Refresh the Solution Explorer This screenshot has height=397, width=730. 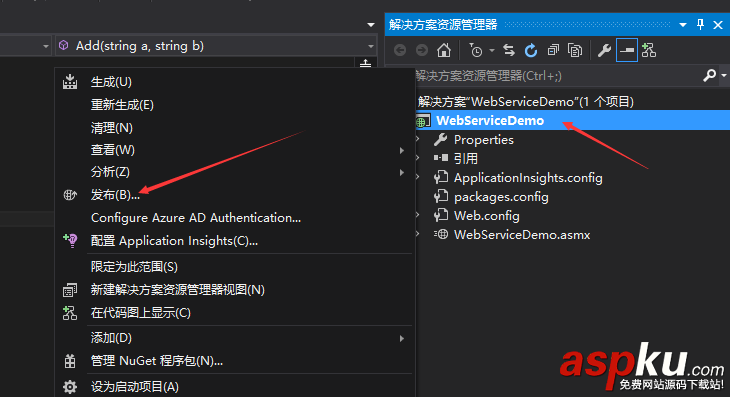(531, 50)
